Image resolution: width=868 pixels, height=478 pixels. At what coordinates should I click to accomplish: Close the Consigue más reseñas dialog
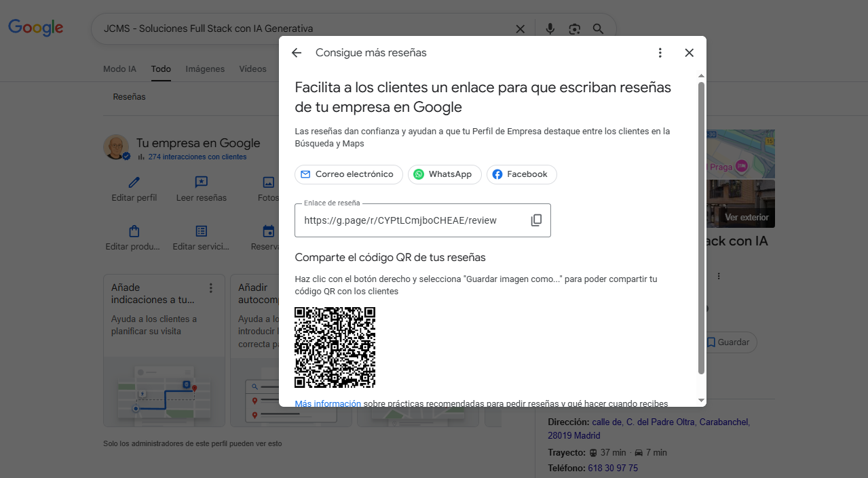coord(689,53)
